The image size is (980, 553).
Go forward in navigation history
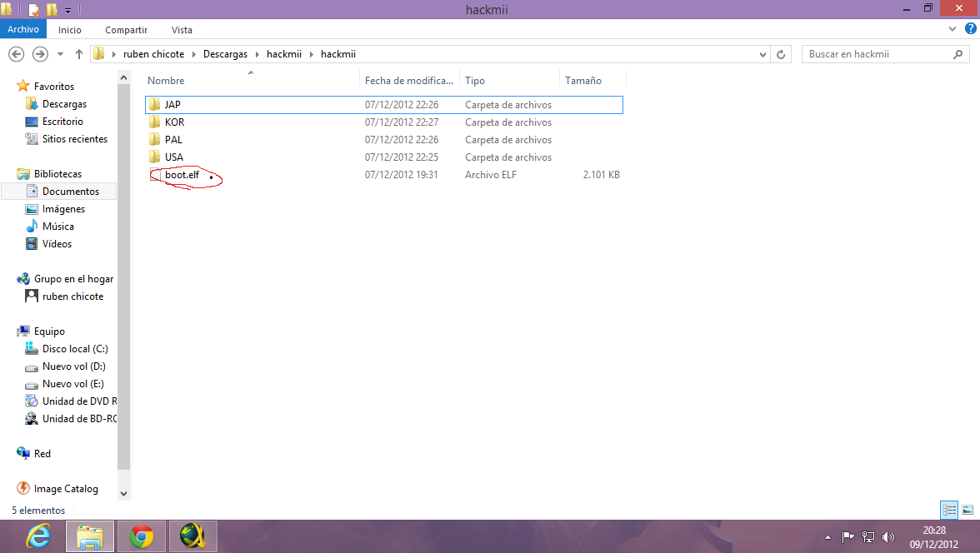point(40,54)
